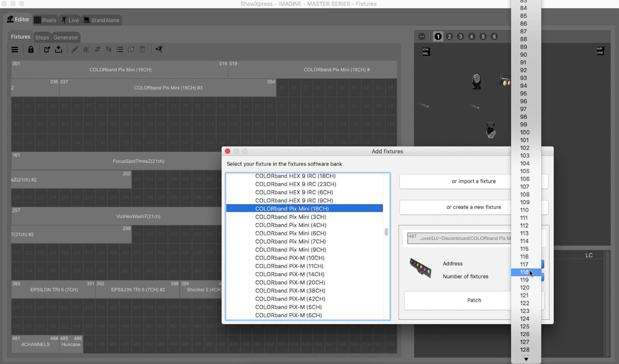Activate universe 6 button
The height and width of the screenshot is (364, 619).
[494, 36]
